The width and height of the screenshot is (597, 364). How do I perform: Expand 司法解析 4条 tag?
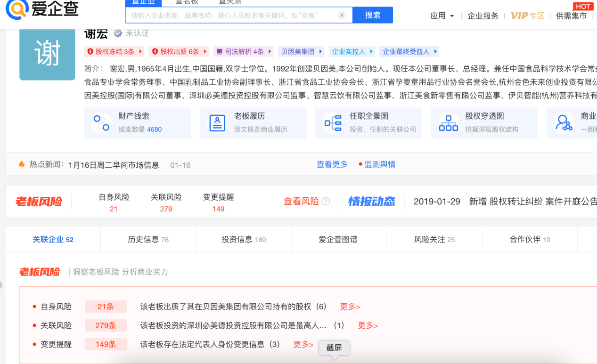pyautogui.click(x=243, y=51)
